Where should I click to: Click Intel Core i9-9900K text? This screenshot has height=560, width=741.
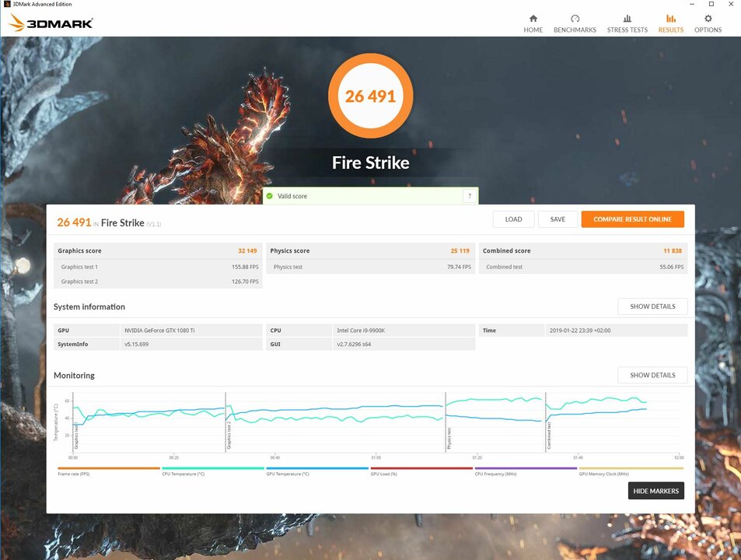click(x=361, y=331)
